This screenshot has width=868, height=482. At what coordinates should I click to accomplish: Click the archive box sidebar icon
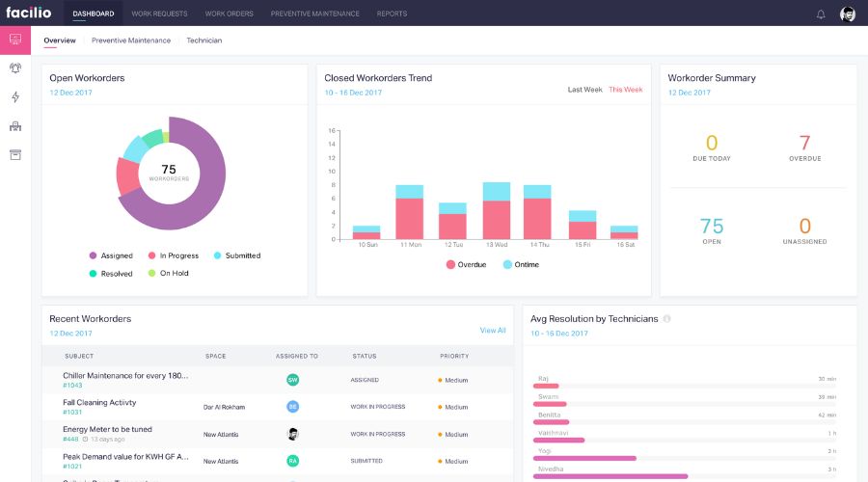click(x=15, y=154)
